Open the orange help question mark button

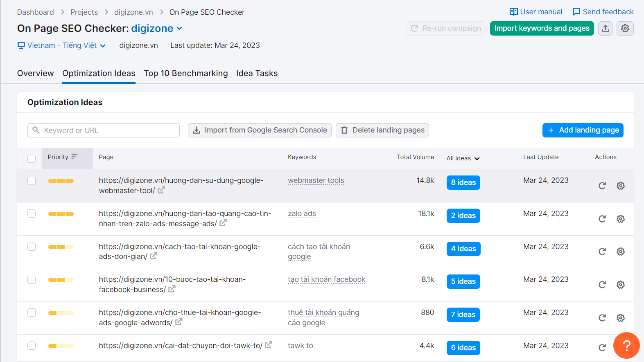[x=626, y=346]
